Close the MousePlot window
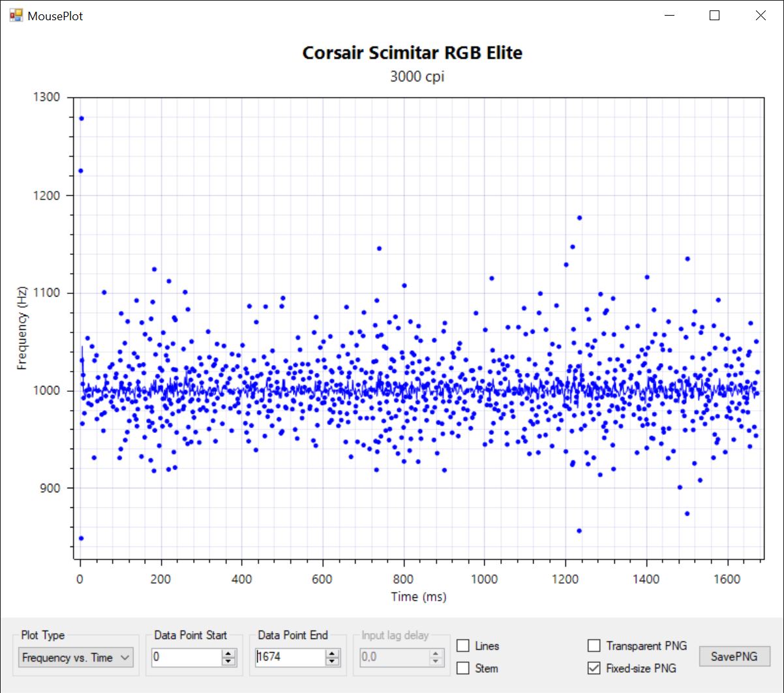784x693 pixels. [761, 16]
